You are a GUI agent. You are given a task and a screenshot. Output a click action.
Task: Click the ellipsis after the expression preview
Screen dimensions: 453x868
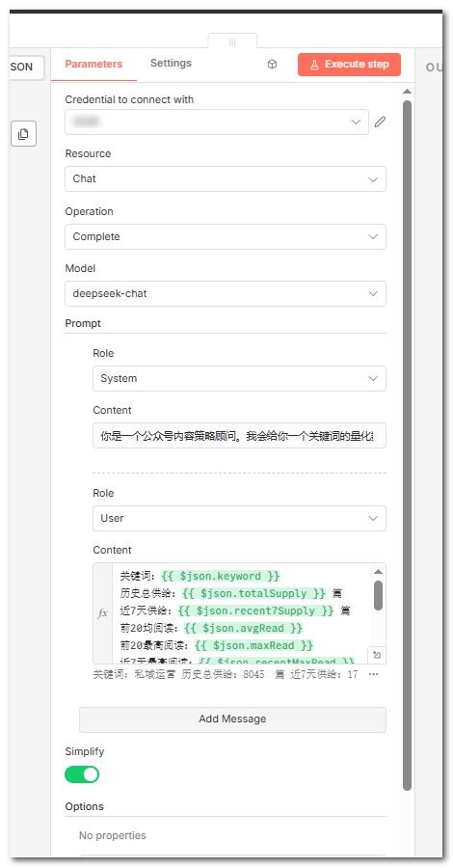click(373, 675)
